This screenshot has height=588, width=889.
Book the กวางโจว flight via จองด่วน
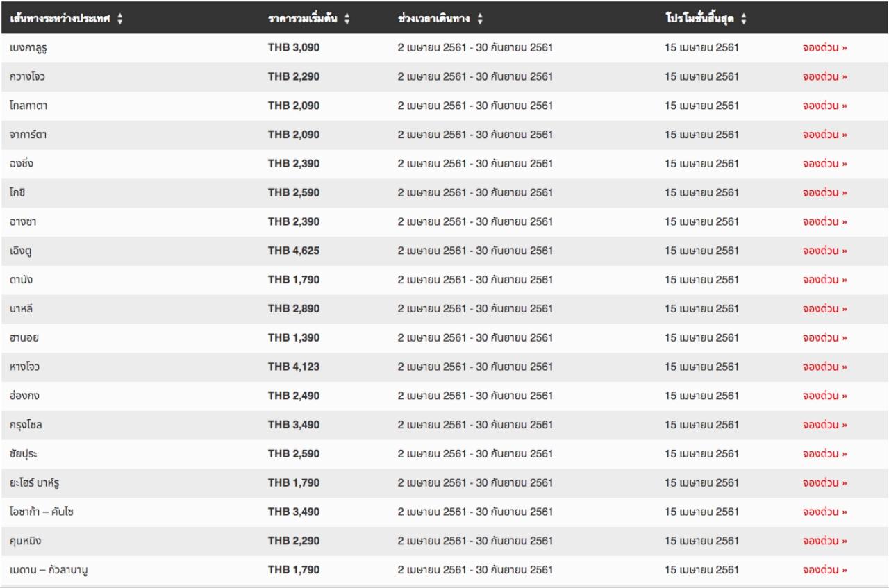825,77
